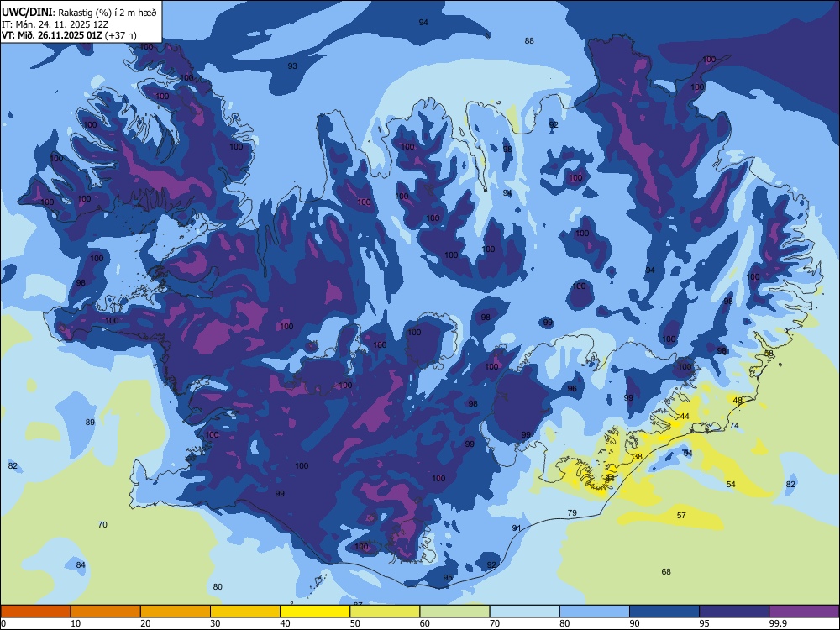Click the map value '88' over the sea
The height and width of the screenshot is (630, 840).
click(x=529, y=40)
